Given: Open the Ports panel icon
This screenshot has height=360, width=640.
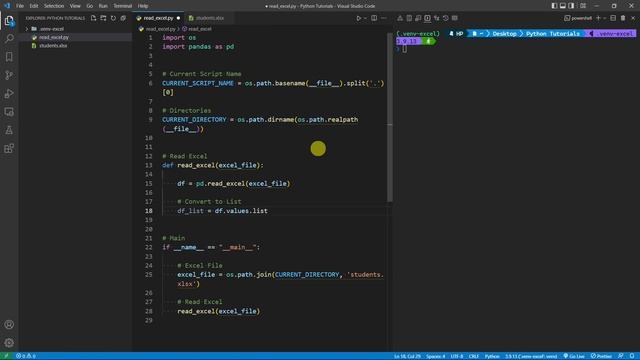Looking at the screenshot, I should (436, 18).
